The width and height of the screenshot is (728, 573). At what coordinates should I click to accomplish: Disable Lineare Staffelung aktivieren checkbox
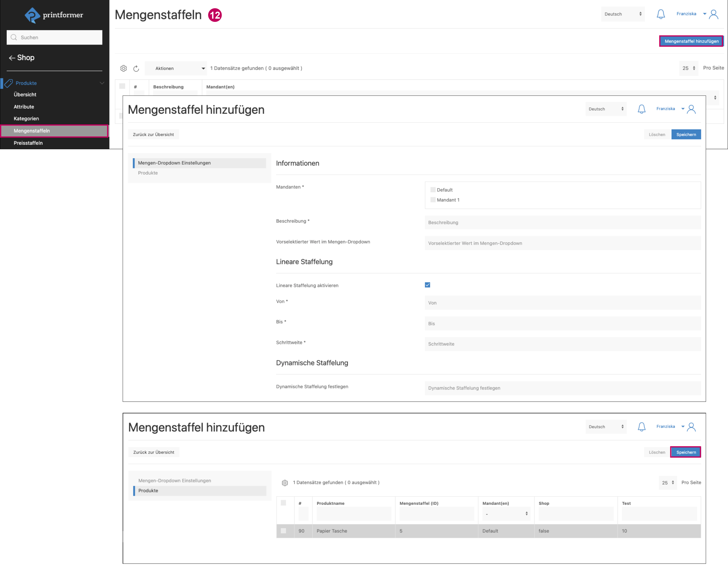[427, 285]
